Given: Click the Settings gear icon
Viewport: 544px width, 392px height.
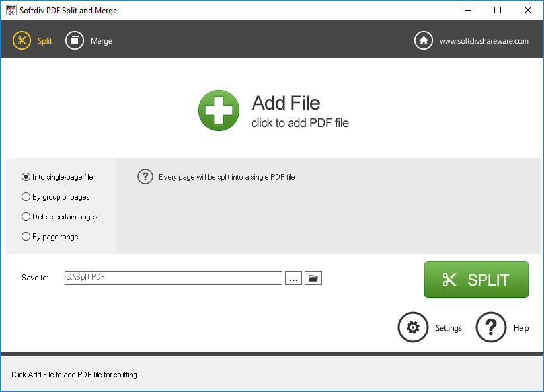Looking at the screenshot, I should pyautogui.click(x=413, y=327).
